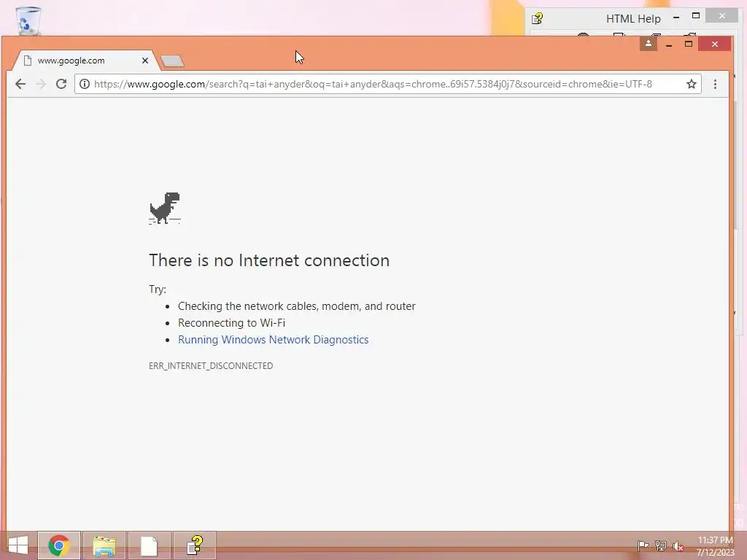Screen dimensions: 747x560
Task: Switch to HTML Help in the taskbar
Action: click(x=194, y=545)
